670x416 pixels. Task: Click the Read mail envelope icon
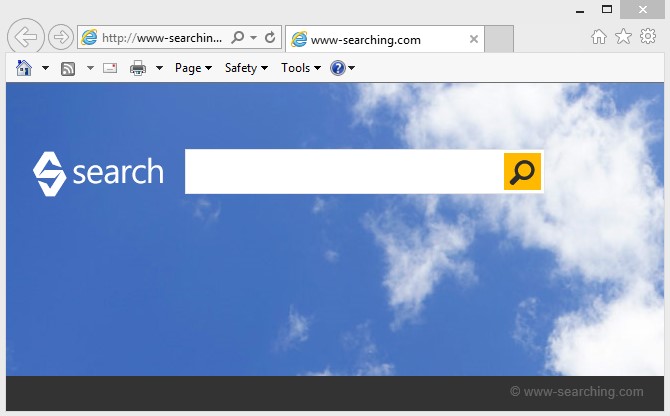pyautogui.click(x=110, y=68)
